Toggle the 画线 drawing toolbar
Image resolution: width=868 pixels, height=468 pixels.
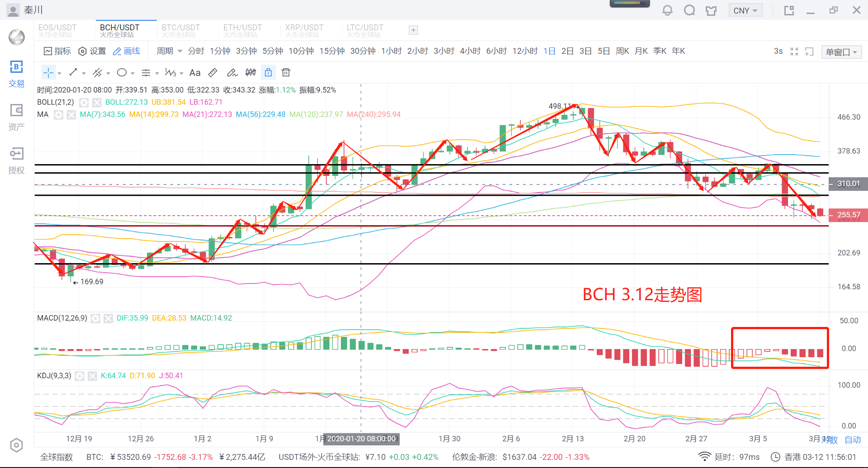point(127,51)
